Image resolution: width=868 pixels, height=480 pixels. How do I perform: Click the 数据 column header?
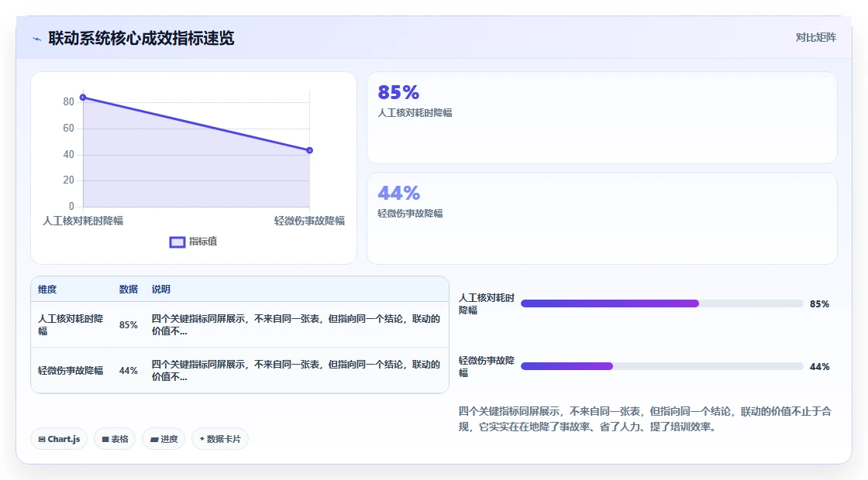(129, 290)
